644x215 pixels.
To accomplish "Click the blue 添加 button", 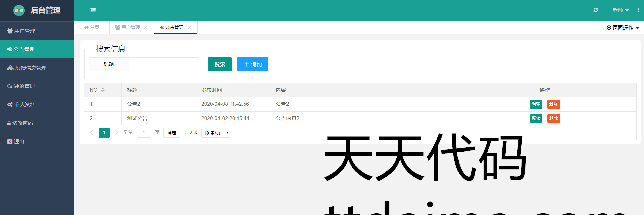I will pyautogui.click(x=252, y=64).
